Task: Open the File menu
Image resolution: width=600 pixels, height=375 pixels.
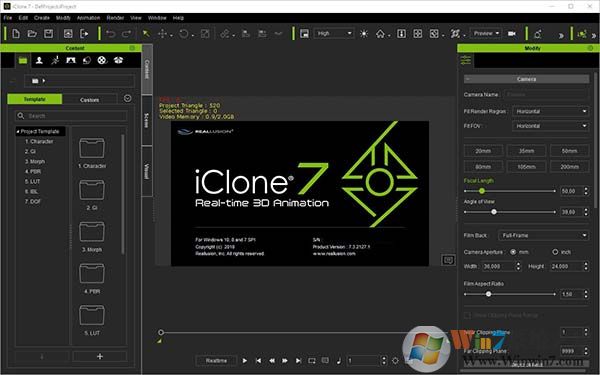Action: tap(8, 18)
